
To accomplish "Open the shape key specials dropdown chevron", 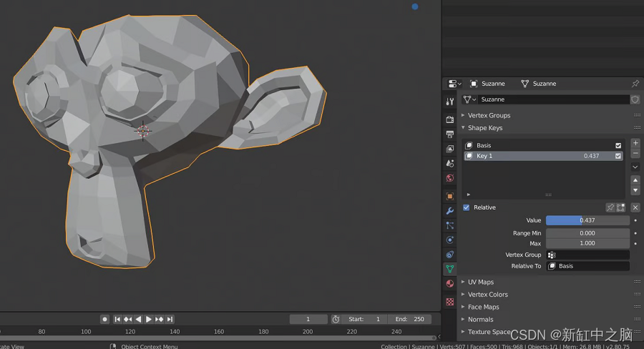I will (635, 167).
